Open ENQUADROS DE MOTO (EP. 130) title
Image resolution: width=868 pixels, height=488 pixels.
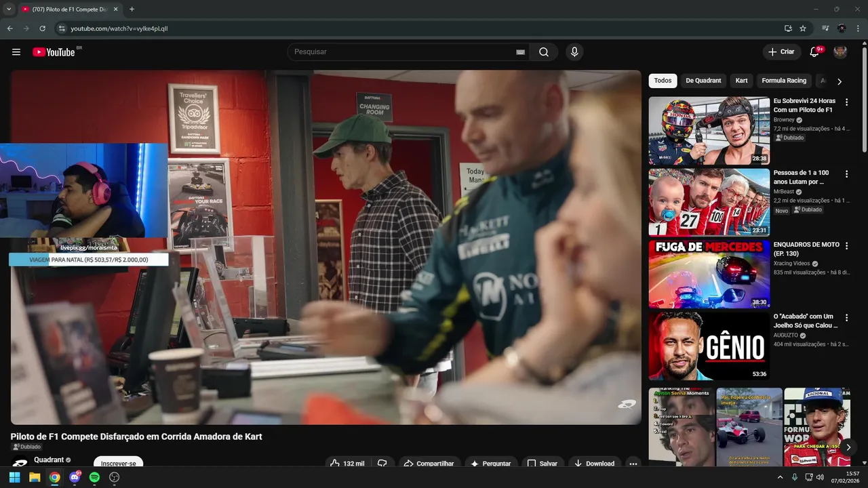806,249
